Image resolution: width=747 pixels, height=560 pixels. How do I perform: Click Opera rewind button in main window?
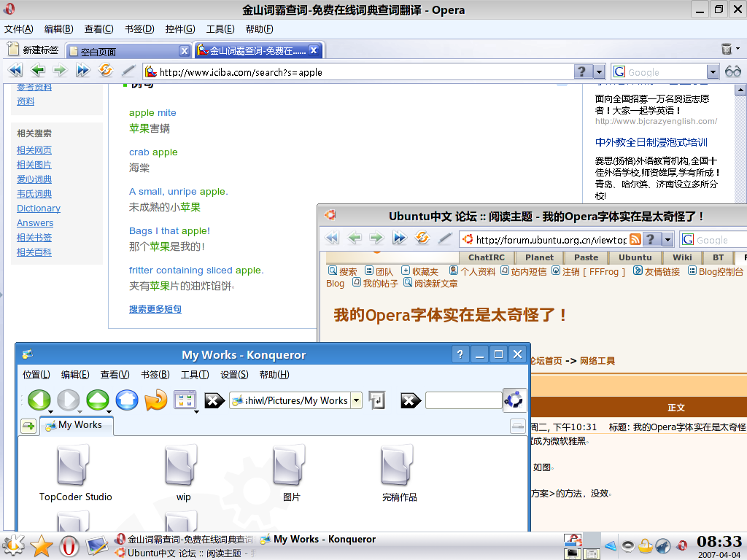pyautogui.click(x=15, y=71)
